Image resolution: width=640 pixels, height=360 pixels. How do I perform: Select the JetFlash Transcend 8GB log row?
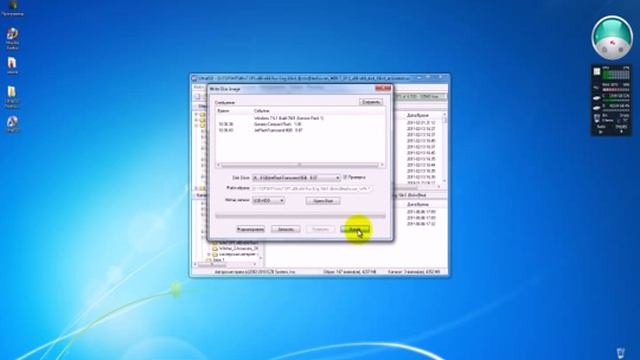tap(278, 130)
